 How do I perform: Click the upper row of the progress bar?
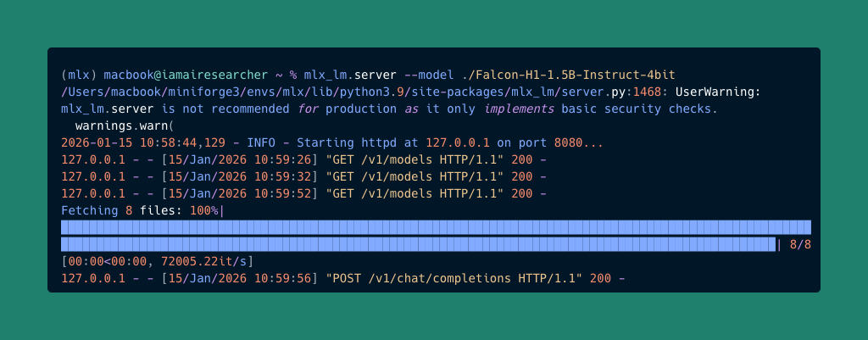[x=437, y=227]
